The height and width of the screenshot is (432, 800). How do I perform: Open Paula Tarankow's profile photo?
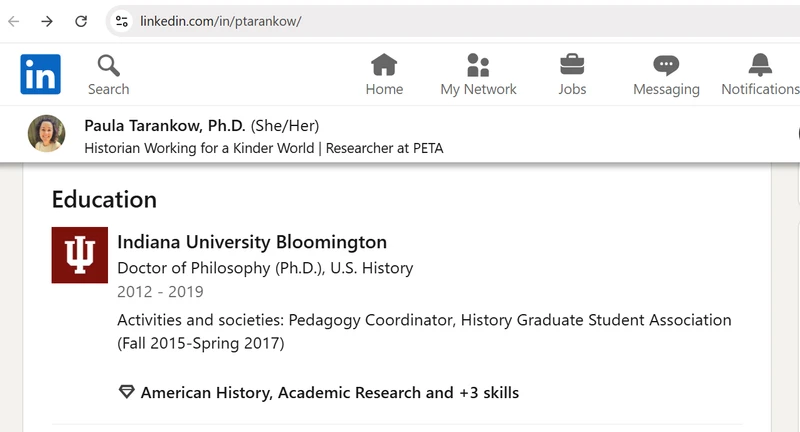[x=46, y=134]
